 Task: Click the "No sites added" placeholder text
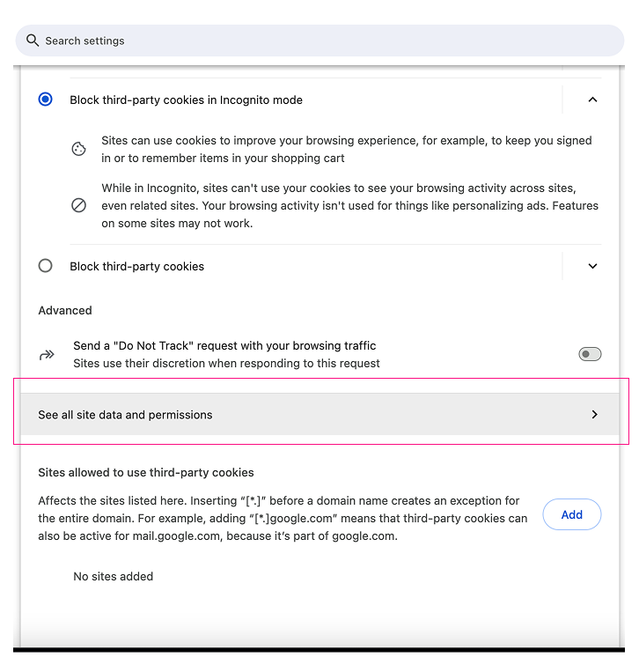point(114,577)
